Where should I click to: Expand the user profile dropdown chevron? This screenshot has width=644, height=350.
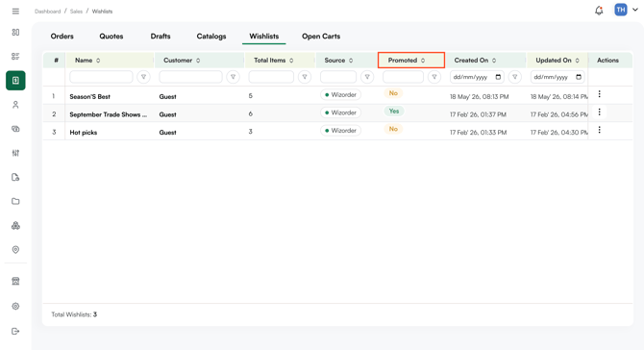click(635, 10)
